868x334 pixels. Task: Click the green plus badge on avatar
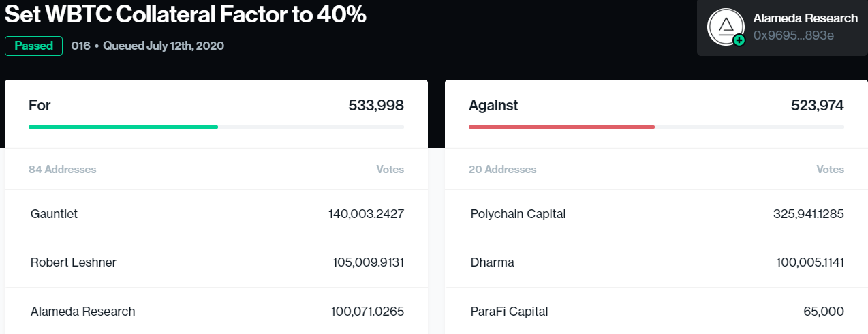739,41
